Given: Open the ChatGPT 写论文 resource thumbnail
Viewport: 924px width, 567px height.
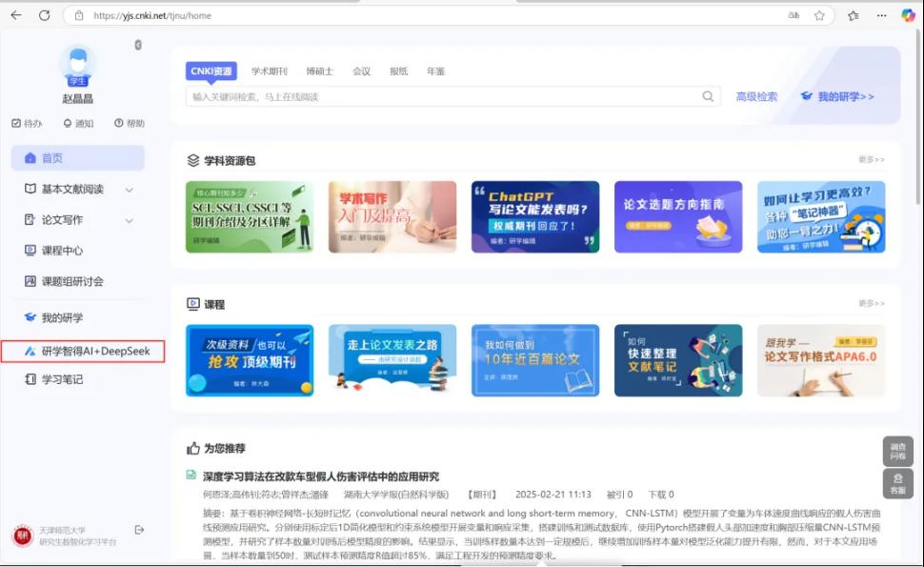Looking at the screenshot, I should point(535,216).
